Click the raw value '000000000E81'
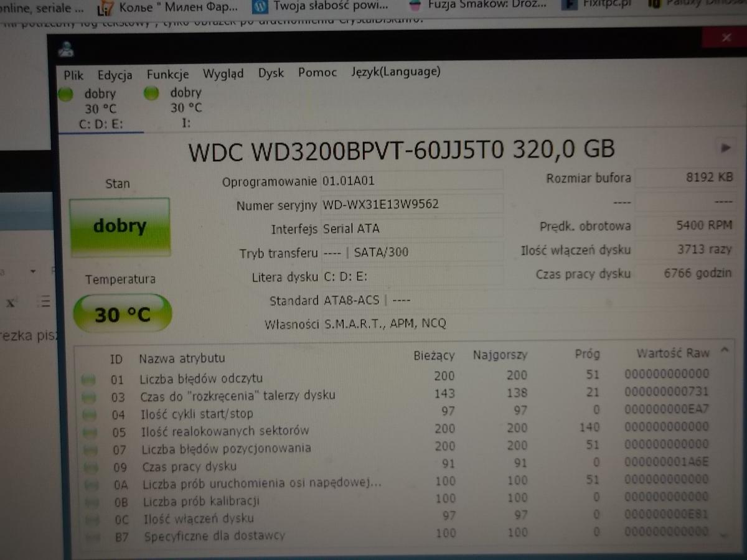The width and height of the screenshot is (747, 560). click(667, 515)
